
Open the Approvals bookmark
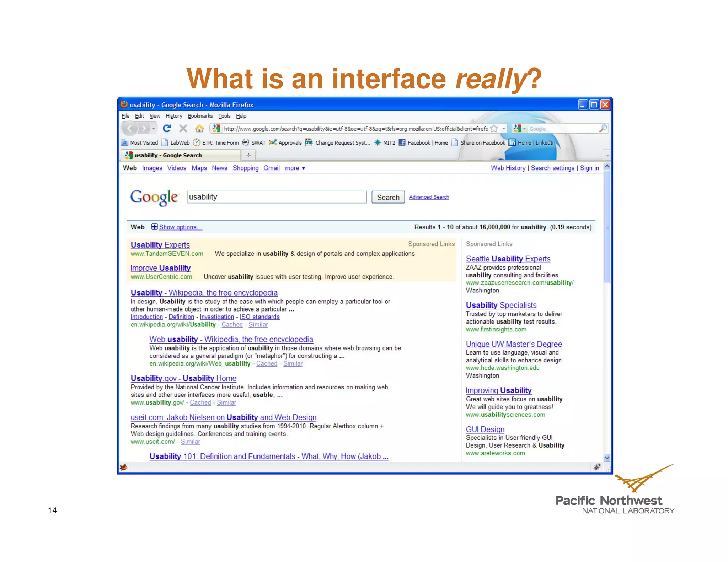point(285,142)
